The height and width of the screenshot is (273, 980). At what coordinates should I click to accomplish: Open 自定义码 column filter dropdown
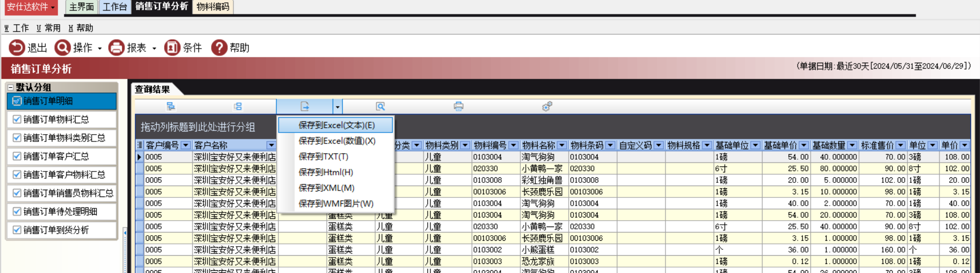pyautogui.click(x=658, y=145)
